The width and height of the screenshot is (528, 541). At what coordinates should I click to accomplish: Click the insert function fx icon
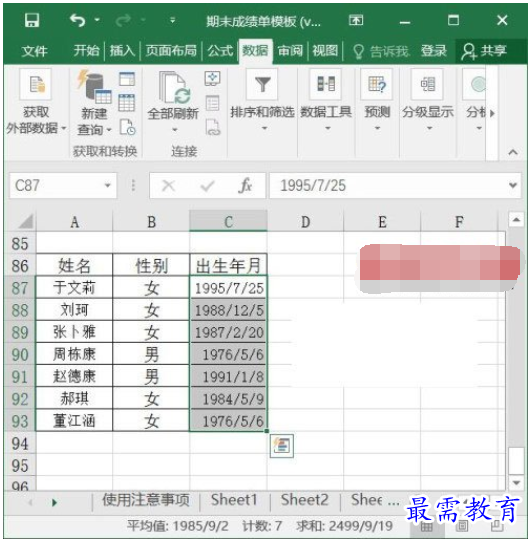pos(245,186)
